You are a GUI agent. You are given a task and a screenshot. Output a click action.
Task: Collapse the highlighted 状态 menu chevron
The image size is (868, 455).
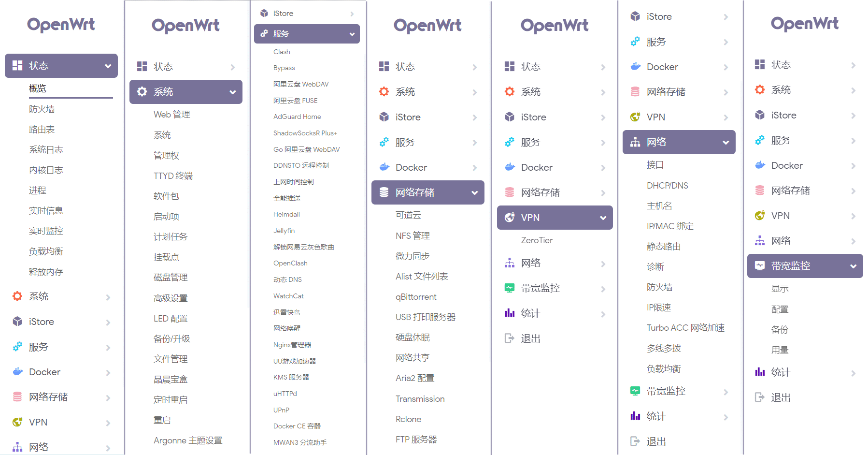tap(108, 66)
